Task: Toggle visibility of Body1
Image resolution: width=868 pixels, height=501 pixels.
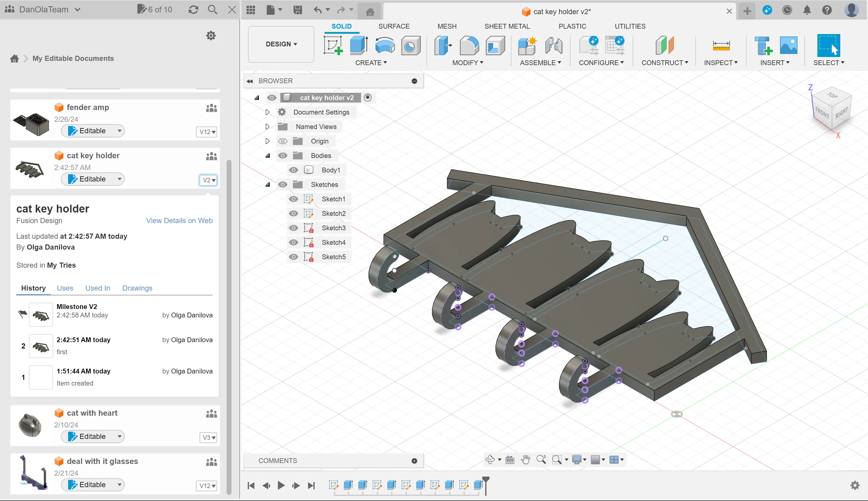Action: click(293, 170)
